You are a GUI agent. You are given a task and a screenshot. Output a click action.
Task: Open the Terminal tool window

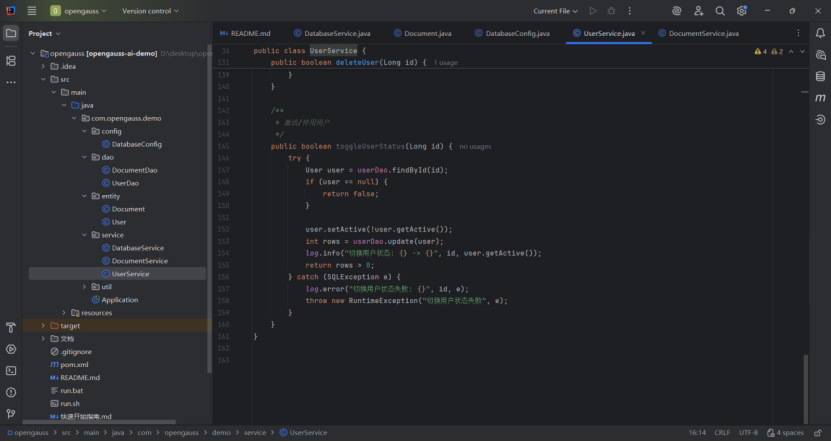(x=11, y=371)
